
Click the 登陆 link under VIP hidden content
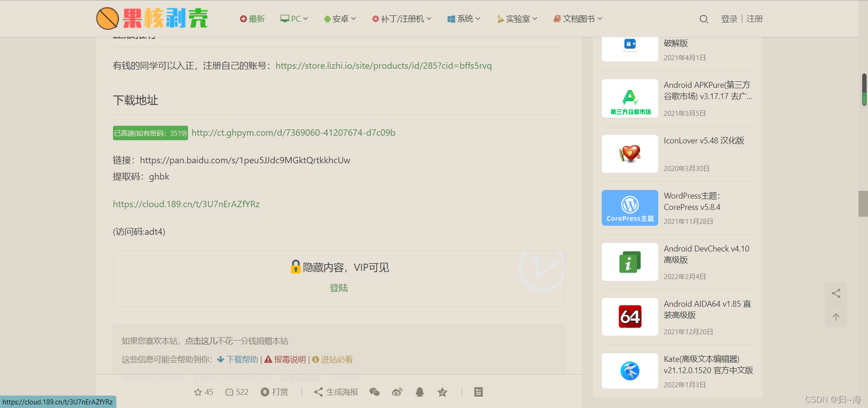click(x=339, y=288)
